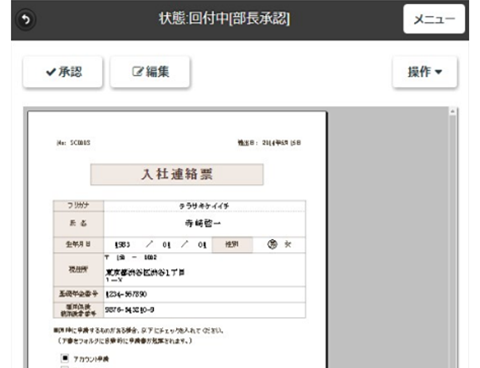Click the 雇用保険 insurance number field

(x=204, y=310)
